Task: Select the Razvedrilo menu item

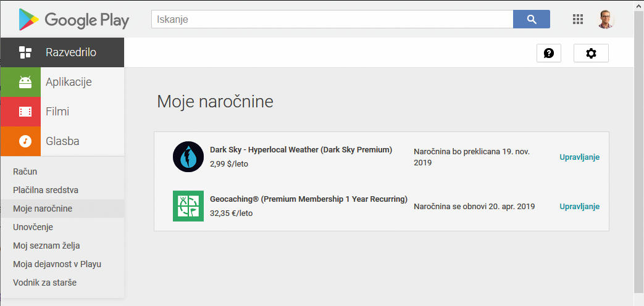Action: click(62, 52)
